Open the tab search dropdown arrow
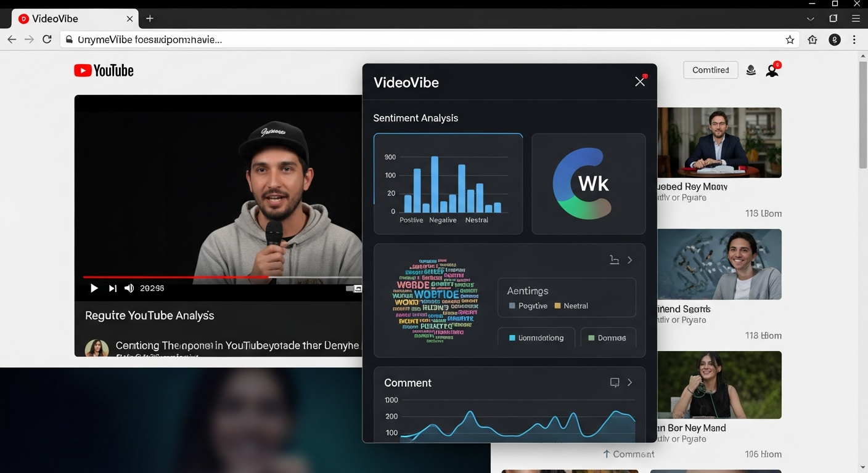The image size is (868, 473). (811, 19)
